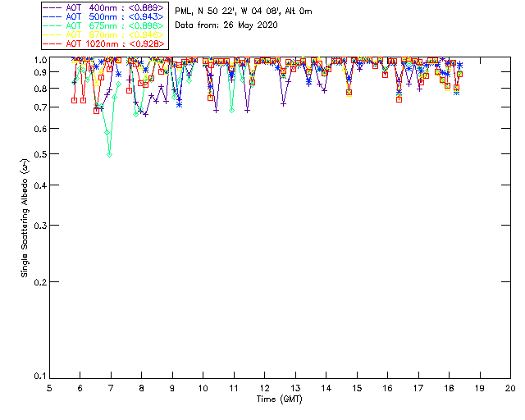Click the 0.4 y-axis tick label
This screenshot has width=525, height=420.
pos(40,186)
